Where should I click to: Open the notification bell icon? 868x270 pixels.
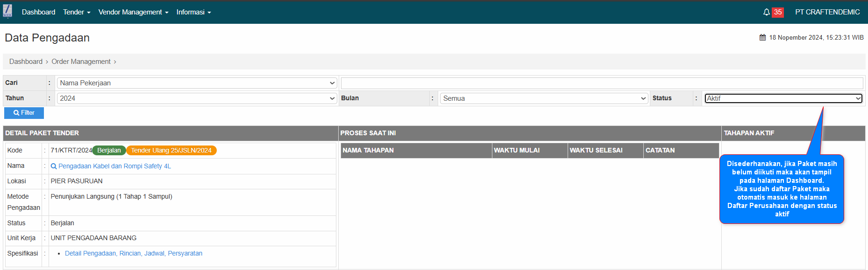[766, 12]
